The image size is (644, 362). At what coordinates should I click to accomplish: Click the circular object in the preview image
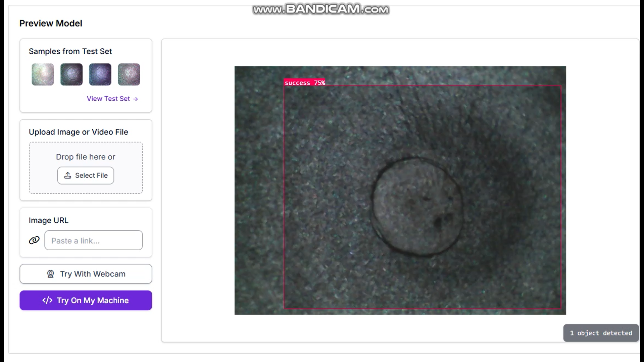click(x=417, y=207)
